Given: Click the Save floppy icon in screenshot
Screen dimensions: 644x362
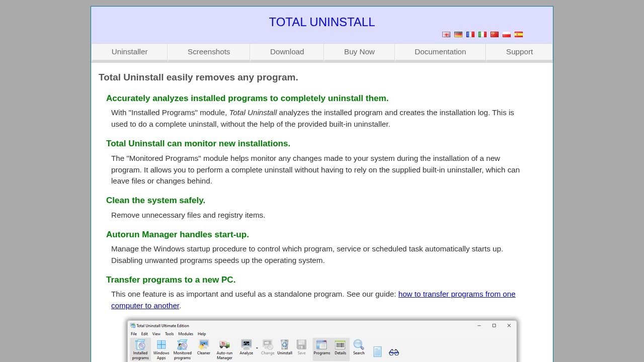Looking at the screenshot, I should (x=301, y=347).
